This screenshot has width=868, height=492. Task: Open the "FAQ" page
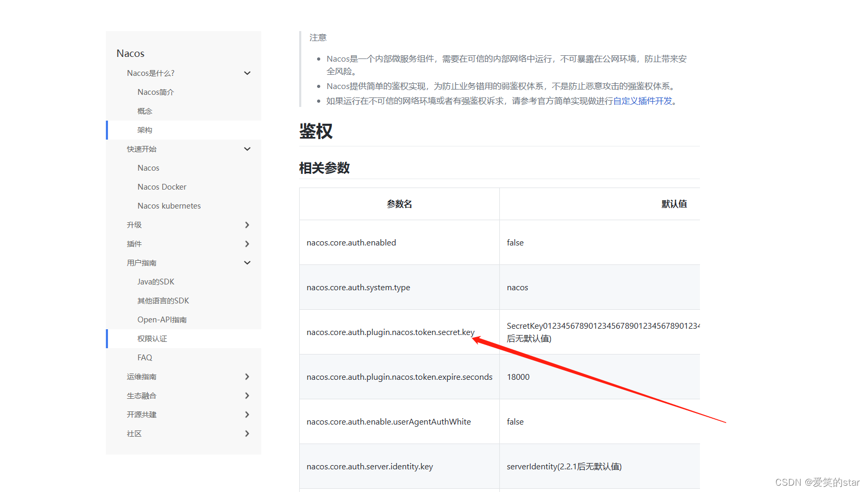(x=144, y=357)
